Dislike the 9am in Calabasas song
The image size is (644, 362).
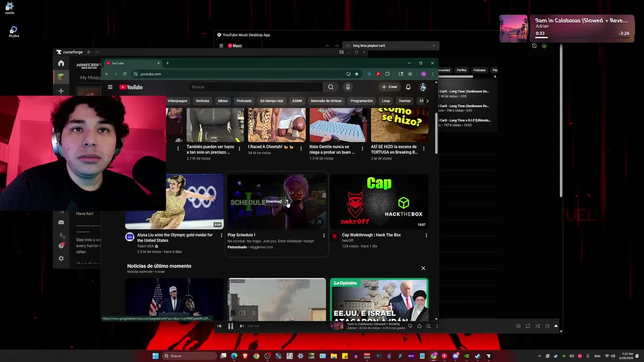point(410,326)
